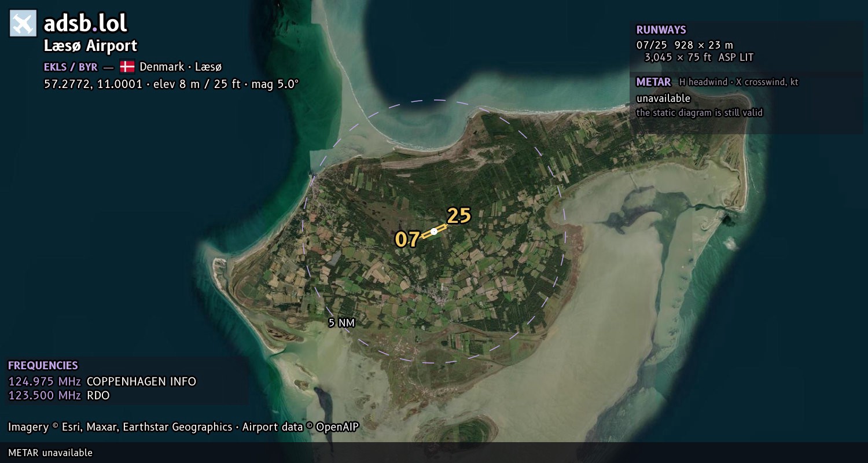
Task: Click the 3,045 × 75 ft ASP LIT line
Action: [698, 57]
